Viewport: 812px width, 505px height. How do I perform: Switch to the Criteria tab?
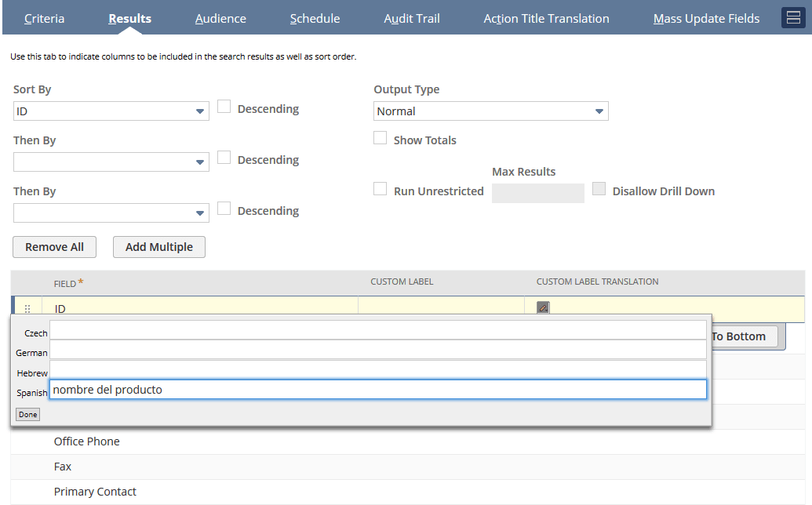(45, 18)
